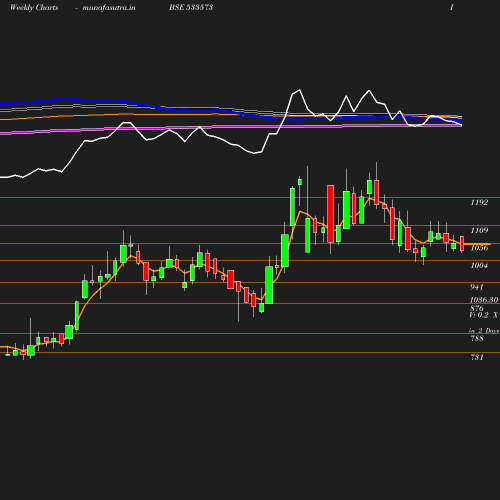Click the 'Weekly Charts' title text
Viewport: 500px width, 500px height.
(x=34, y=7)
